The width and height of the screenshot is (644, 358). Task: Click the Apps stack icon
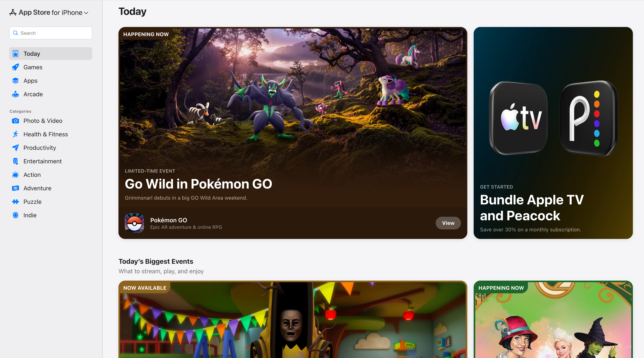click(16, 81)
